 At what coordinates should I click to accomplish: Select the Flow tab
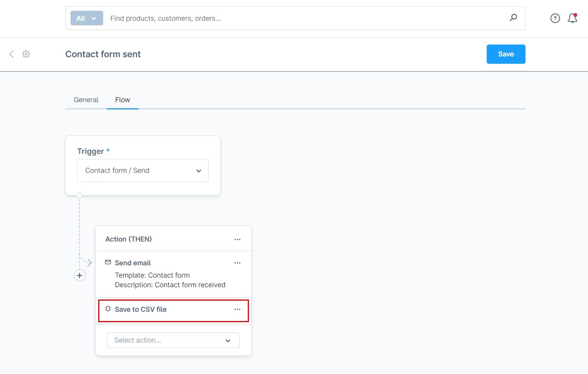point(123,100)
